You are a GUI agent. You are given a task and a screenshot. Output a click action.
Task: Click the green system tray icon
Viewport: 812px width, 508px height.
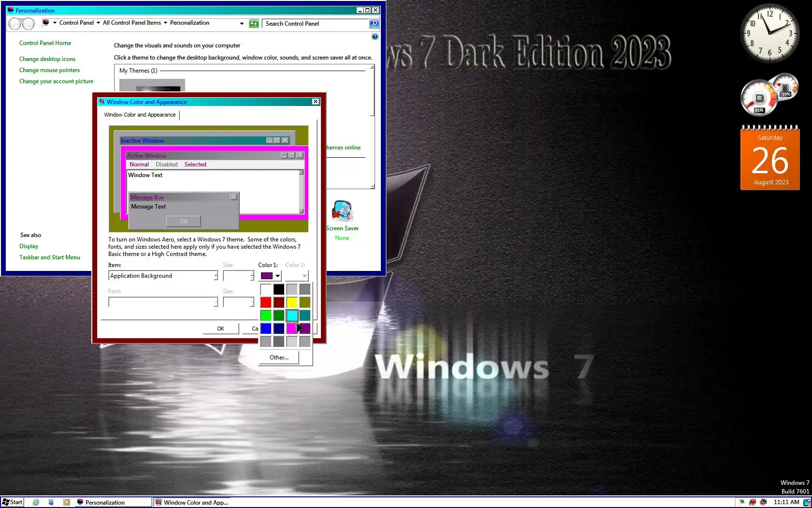(x=741, y=502)
